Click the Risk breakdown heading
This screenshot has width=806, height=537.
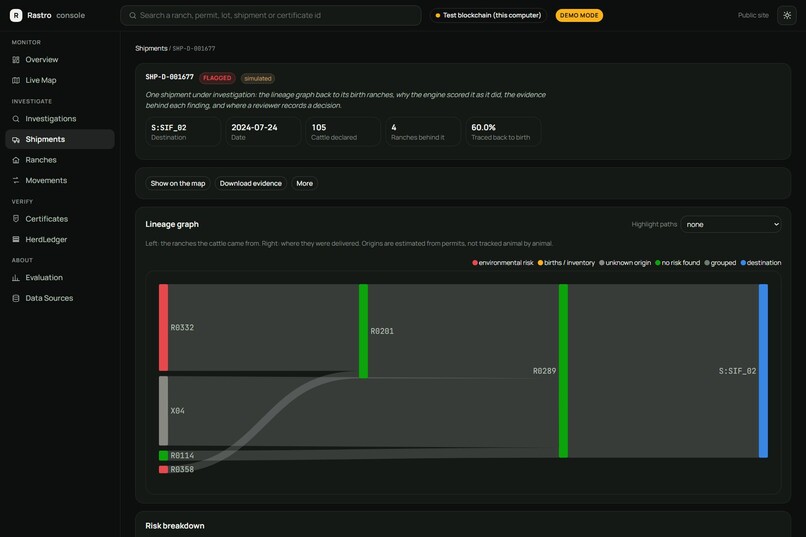(175, 526)
